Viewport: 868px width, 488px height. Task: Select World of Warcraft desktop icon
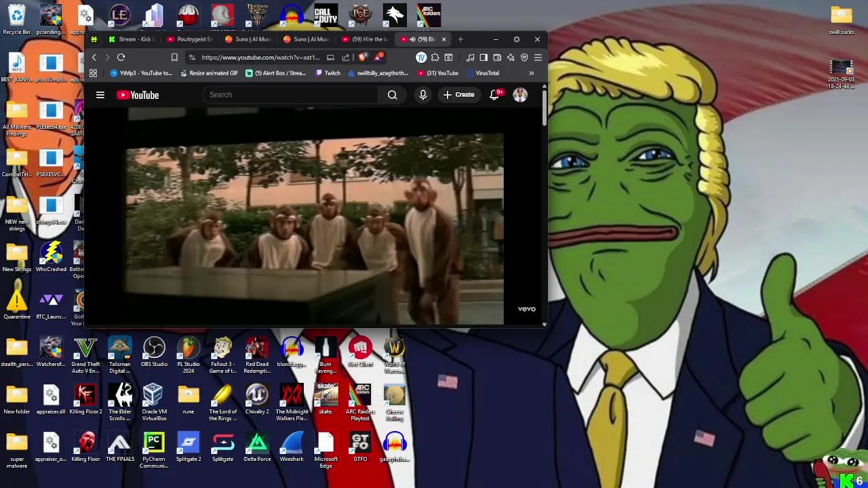[394, 355]
